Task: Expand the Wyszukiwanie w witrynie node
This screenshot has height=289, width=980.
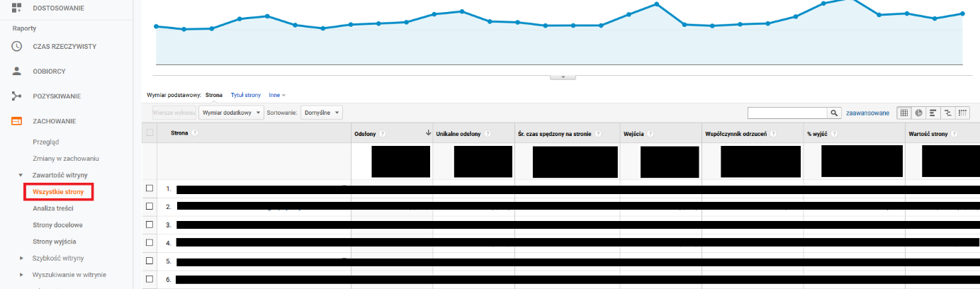Action: click(21, 275)
